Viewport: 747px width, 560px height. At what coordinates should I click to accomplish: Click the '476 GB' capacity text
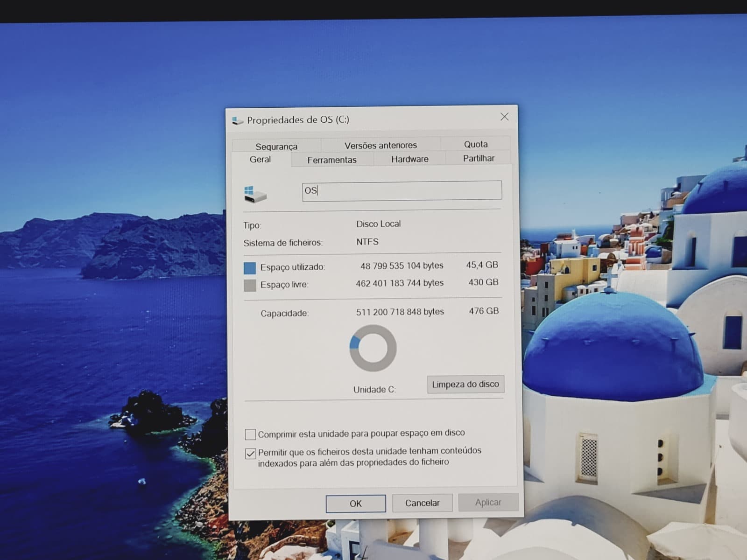click(x=484, y=311)
